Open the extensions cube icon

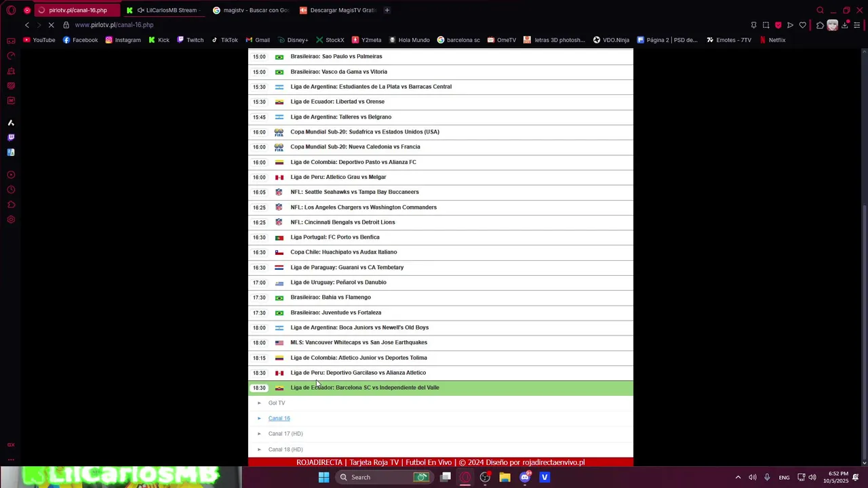tap(820, 25)
